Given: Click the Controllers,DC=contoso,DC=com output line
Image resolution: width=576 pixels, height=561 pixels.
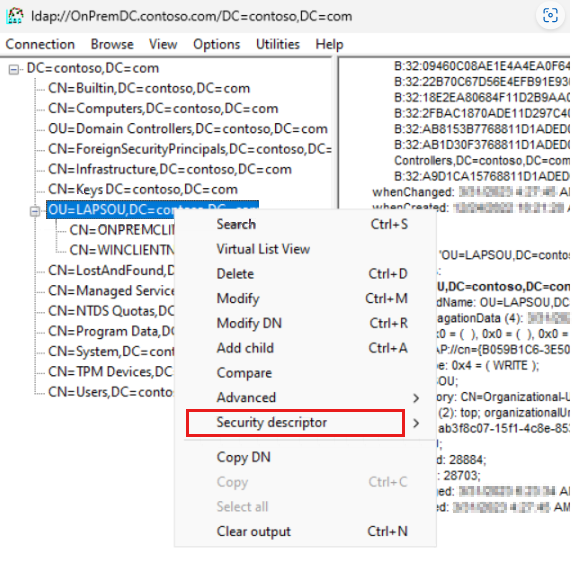Looking at the screenshot, I should click(x=482, y=161).
